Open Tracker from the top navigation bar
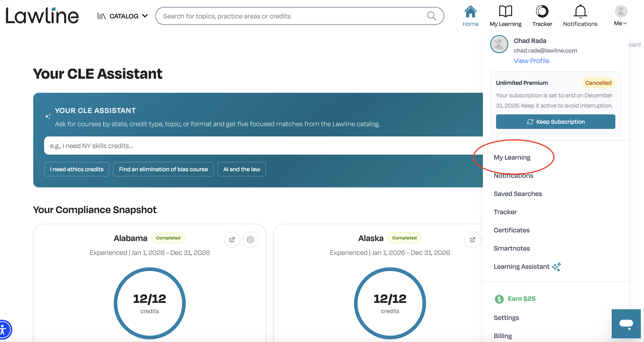The width and height of the screenshot is (644, 342). click(x=542, y=16)
